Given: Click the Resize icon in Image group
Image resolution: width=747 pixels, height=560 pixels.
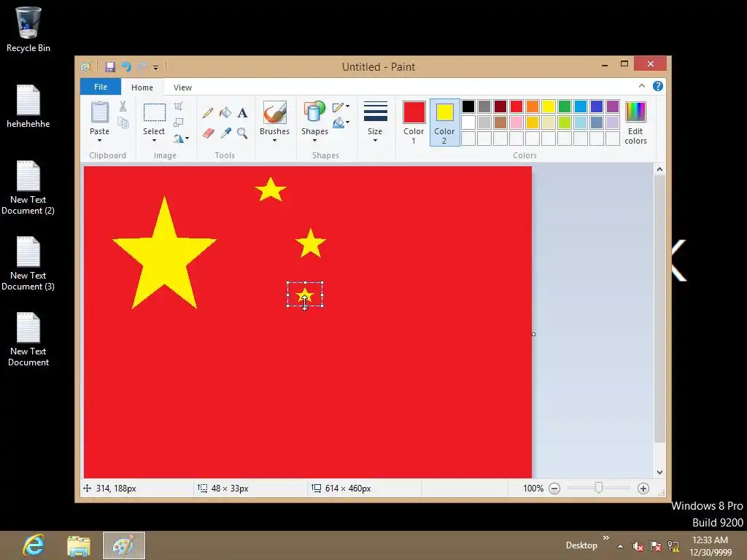Looking at the screenshot, I should coord(178,122).
